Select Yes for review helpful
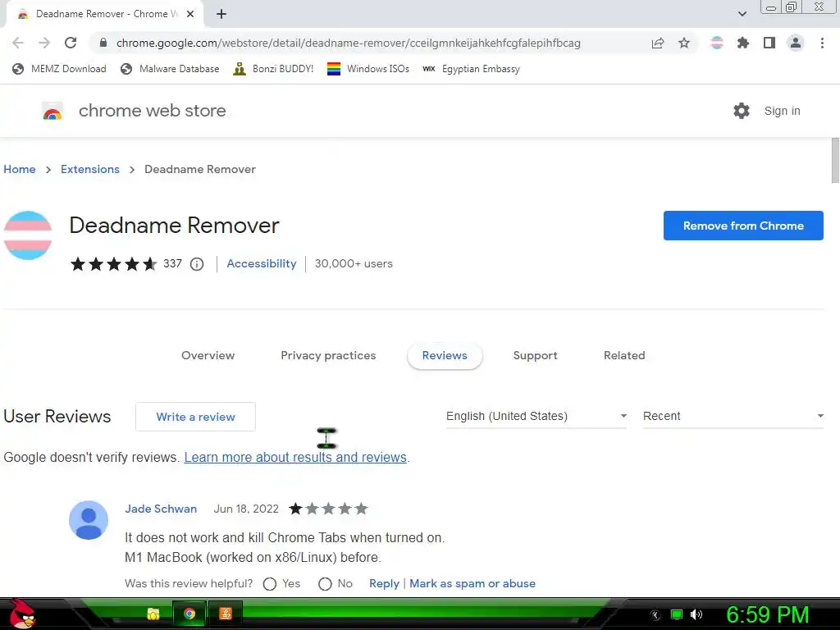Screen dimensions: 840x630 (x=270, y=584)
